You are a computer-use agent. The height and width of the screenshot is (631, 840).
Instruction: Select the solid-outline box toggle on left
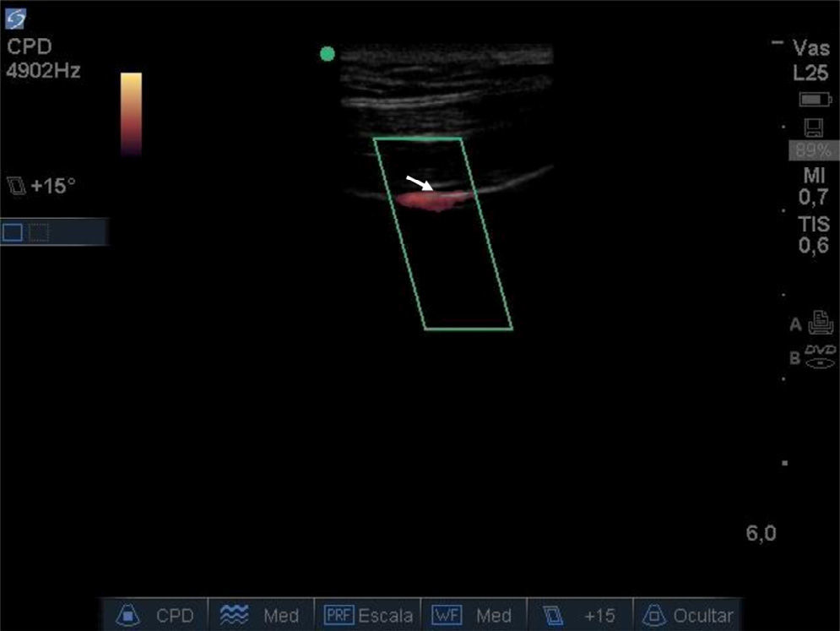point(13,232)
